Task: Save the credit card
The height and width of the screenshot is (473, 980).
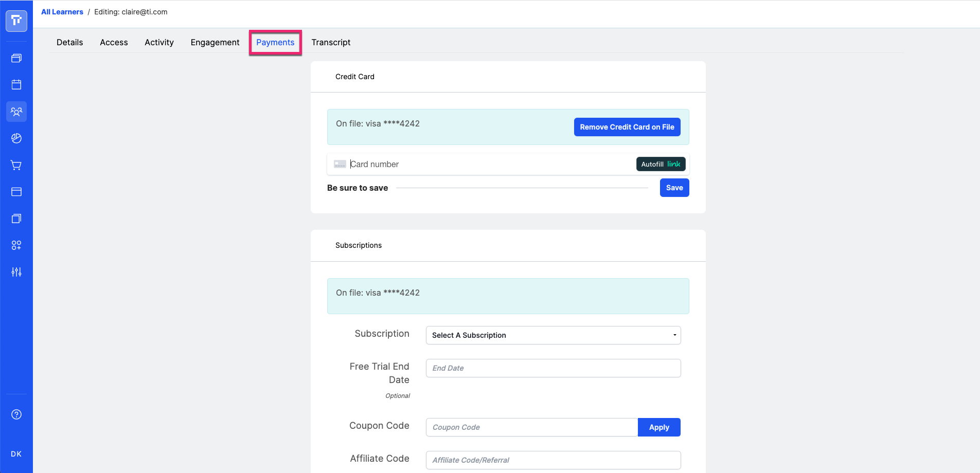Action: (x=674, y=188)
